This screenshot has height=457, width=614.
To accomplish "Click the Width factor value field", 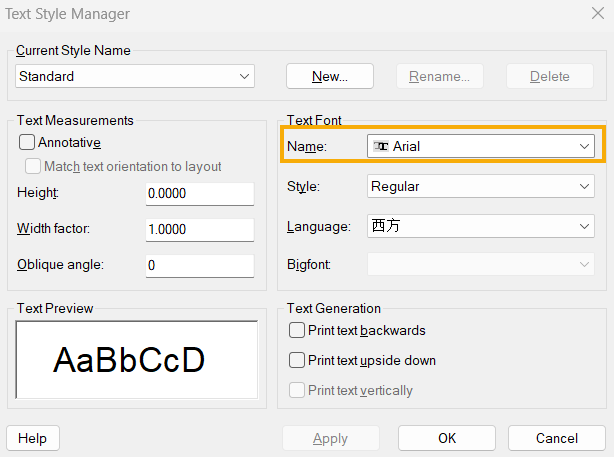I will click(200, 229).
